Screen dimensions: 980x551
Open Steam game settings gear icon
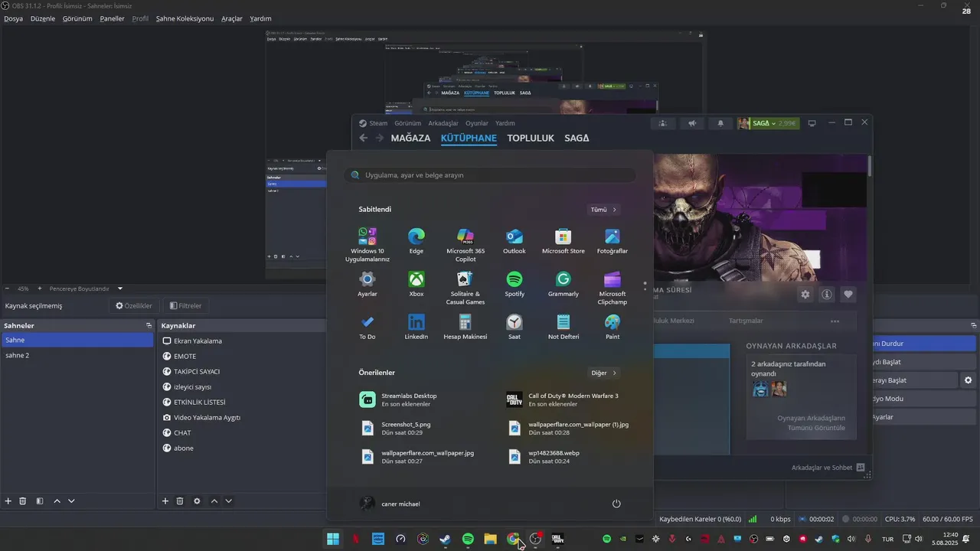(805, 294)
